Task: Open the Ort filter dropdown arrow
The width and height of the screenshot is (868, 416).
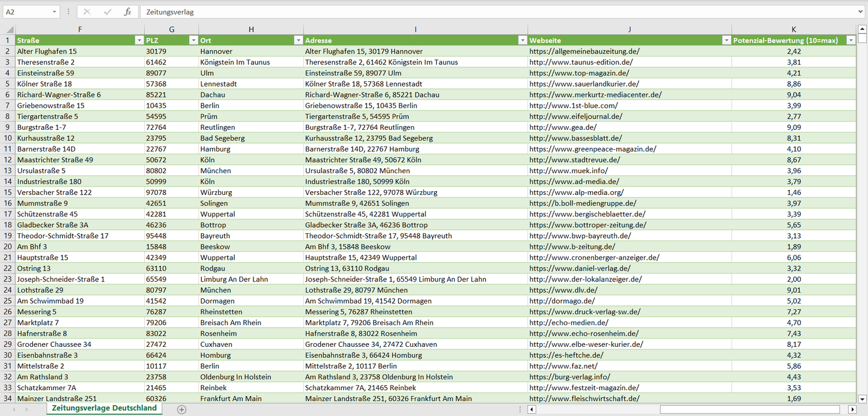Action: [298, 40]
